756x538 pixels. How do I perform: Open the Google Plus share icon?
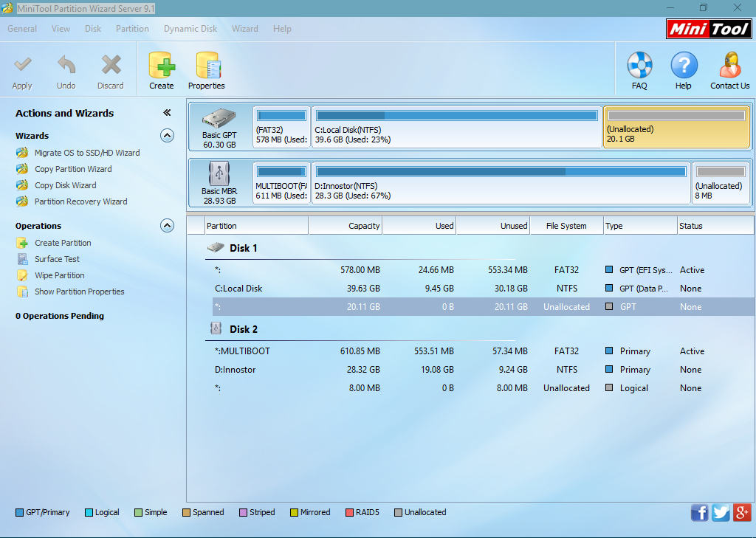click(742, 513)
